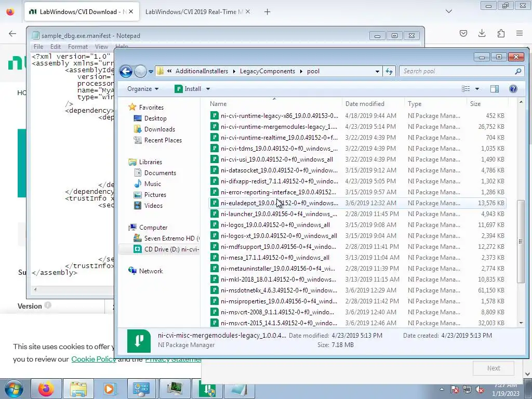Image resolution: width=532 pixels, height=399 pixels.
Task: Click the Install toolbar button
Action: [188, 89]
